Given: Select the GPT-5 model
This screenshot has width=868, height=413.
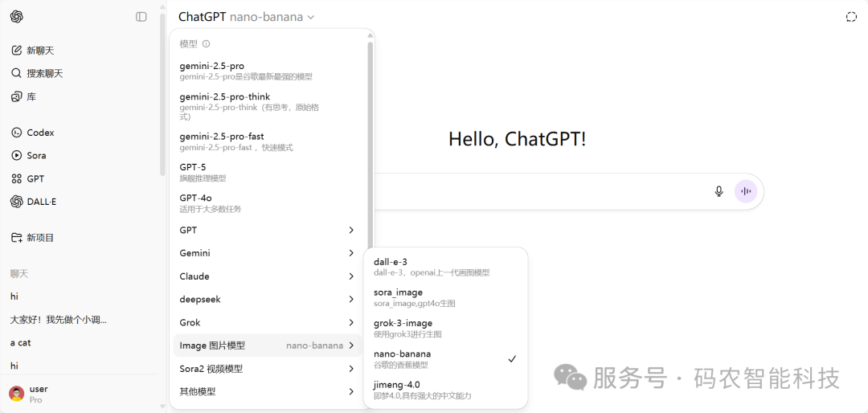Looking at the screenshot, I should pyautogui.click(x=268, y=172).
